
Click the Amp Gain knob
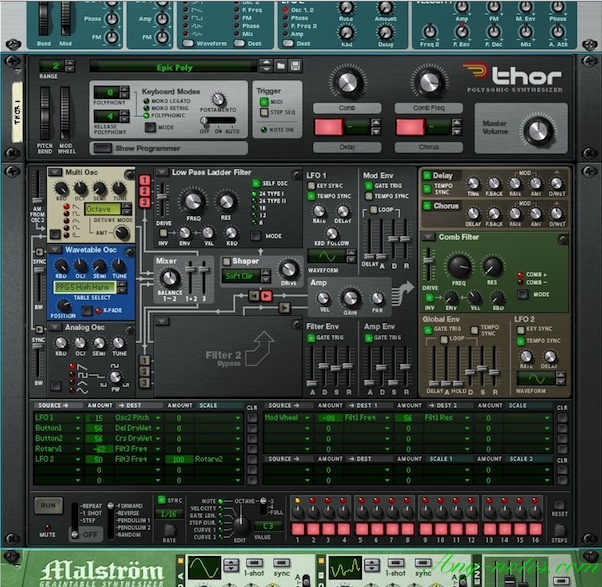coord(350,298)
